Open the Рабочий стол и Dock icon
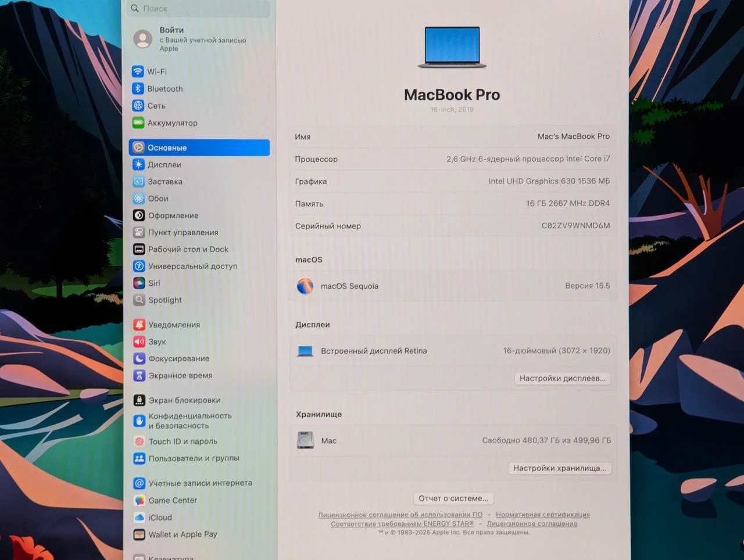The width and height of the screenshot is (744, 560). coord(139,249)
